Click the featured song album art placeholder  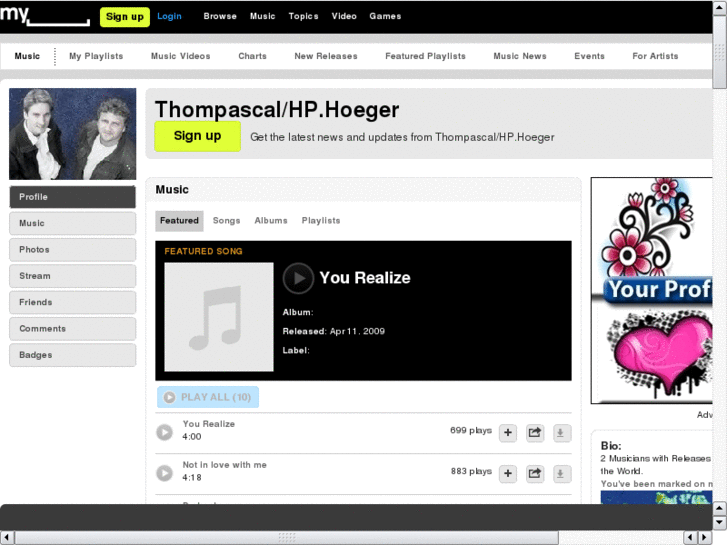pyautogui.click(x=219, y=317)
